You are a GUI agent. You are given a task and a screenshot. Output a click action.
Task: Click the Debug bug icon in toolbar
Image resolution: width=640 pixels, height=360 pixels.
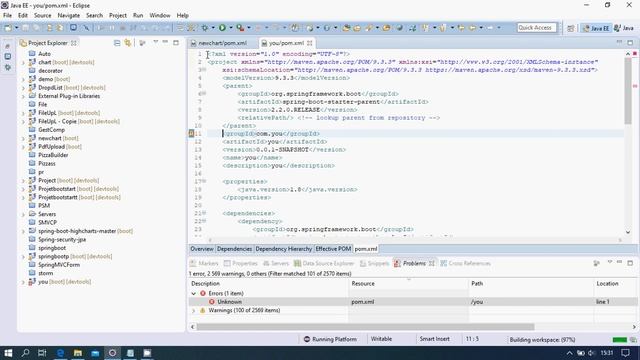[x=204, y=28]
